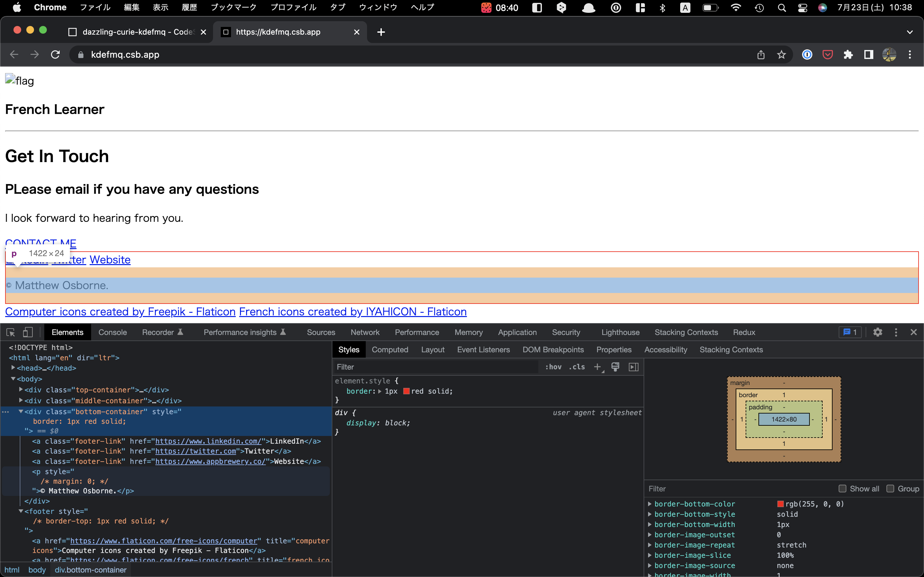Toggle Show all styles checkbox

pos(842,489)
